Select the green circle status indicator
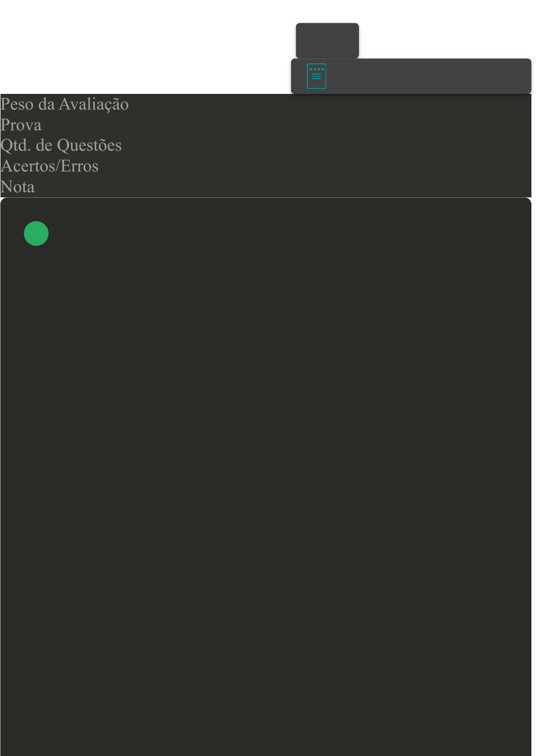The width and height of the screenshot is (538, 756). [x=36, y=233]
